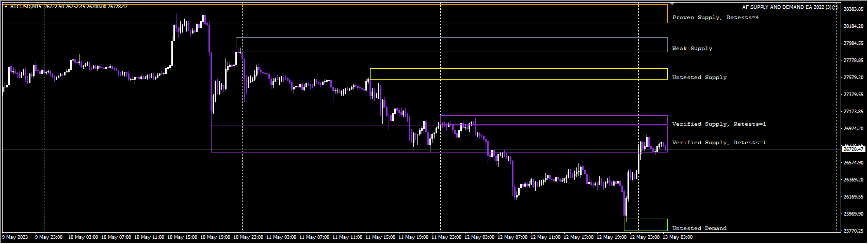Click price axis value 26369.20
The image size is (868, 244).
(853, 180)
